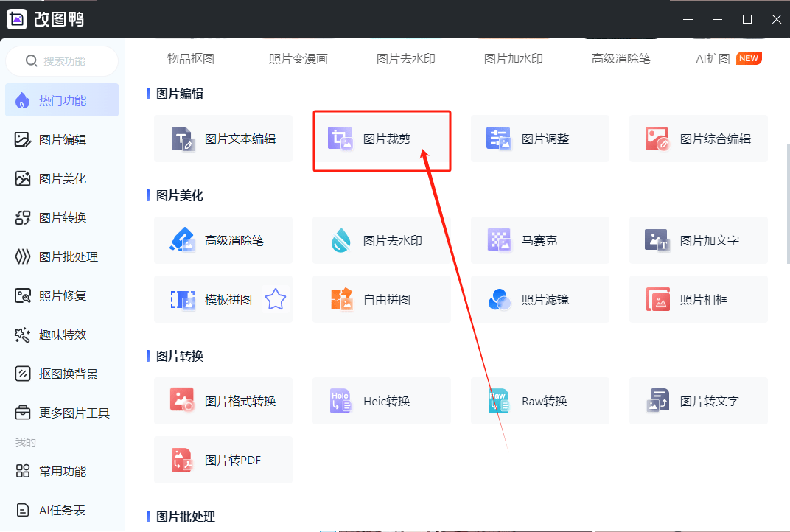
Task: Click the 自由拼图 collage icon
Action: click(x=341, y=298)
